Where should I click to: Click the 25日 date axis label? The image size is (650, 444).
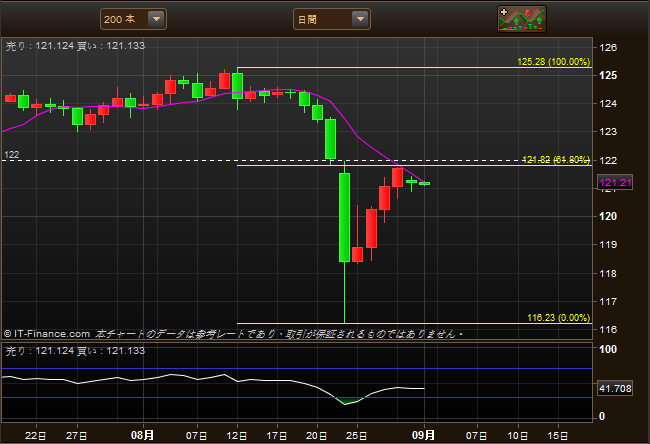(357, 436)
